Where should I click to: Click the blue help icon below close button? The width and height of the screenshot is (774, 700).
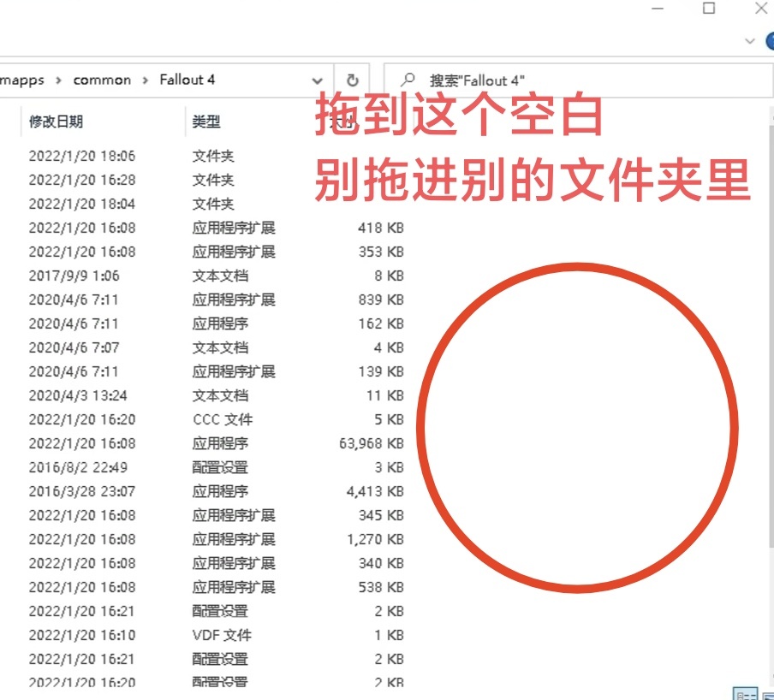click(x=770, y=41)
